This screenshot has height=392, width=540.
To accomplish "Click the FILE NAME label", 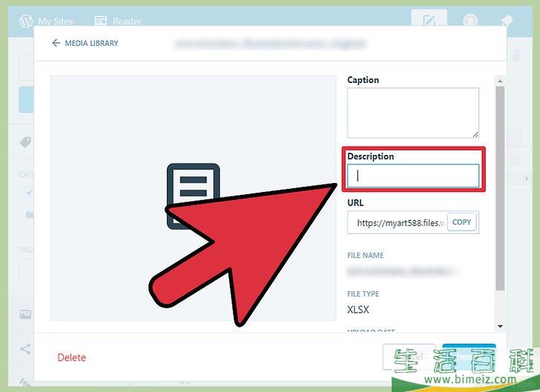I will 366,256.
